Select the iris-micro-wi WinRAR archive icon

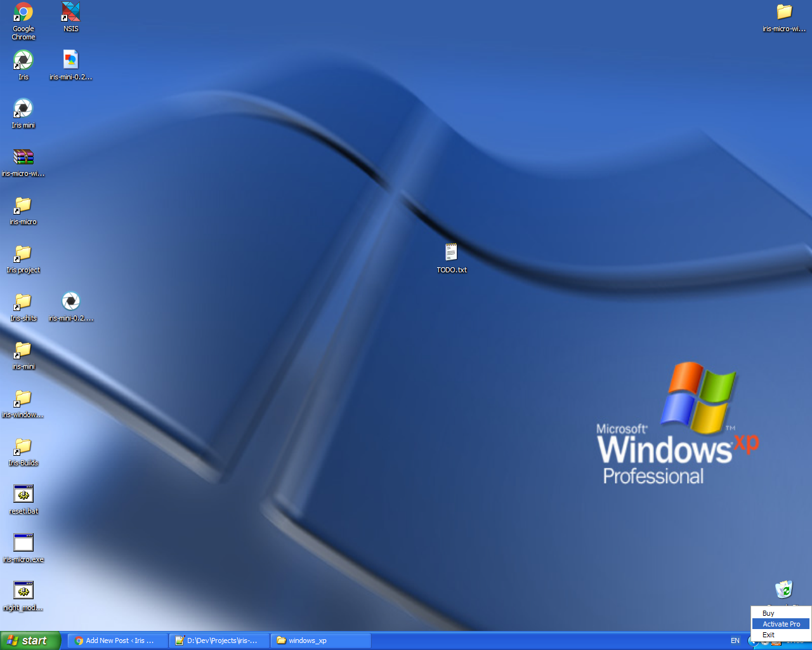coord(23,161)
